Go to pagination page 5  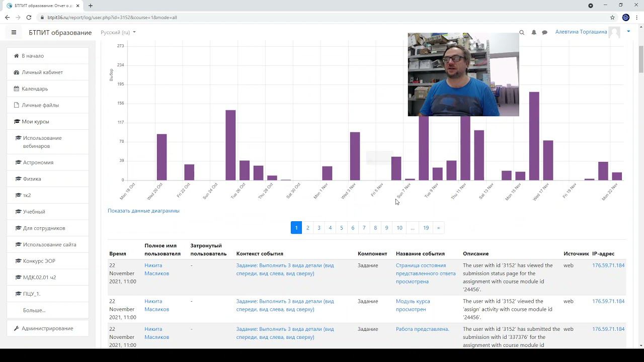click(x=341, y=228)
